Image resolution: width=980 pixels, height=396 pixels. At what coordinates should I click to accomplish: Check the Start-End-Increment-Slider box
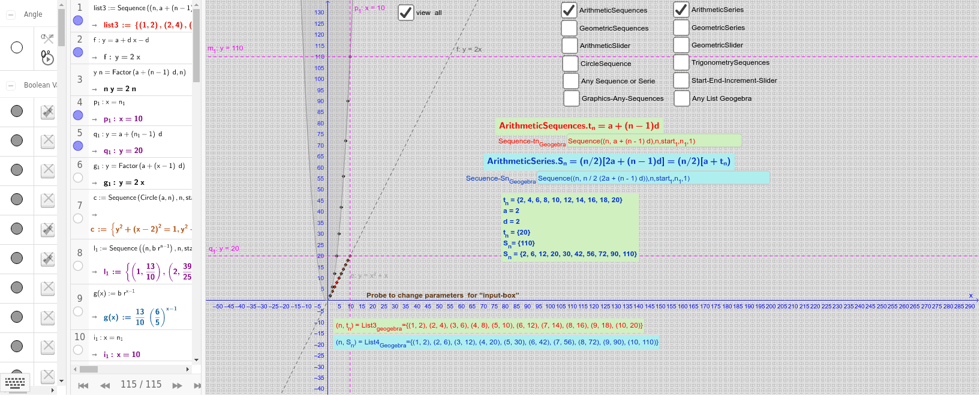[x=681, y=80]
